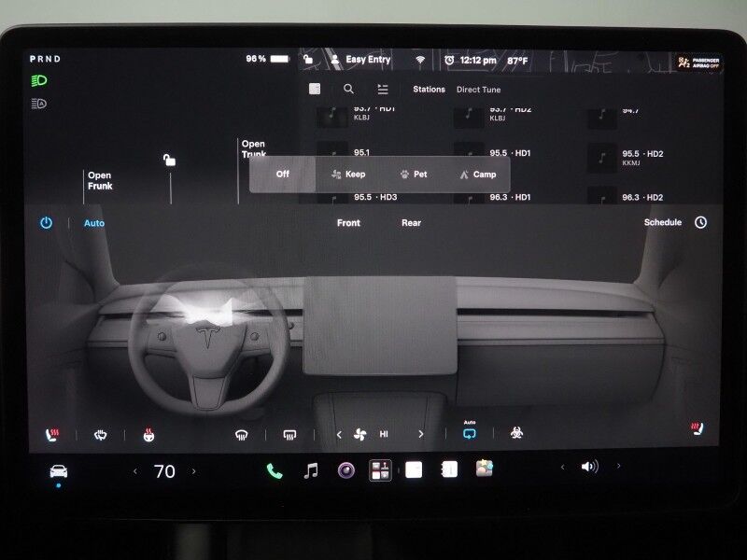Raise volume with right arrow

(618, 466)
